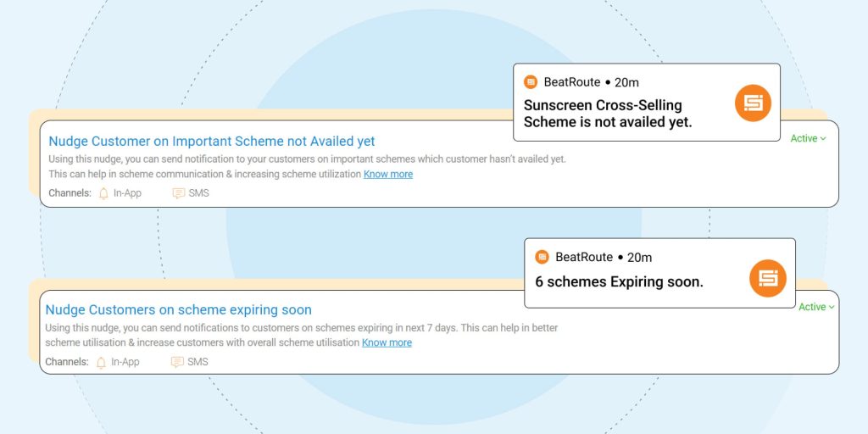
Task: Click the large orange logo in expiring schemes notification
Action: 768,278
